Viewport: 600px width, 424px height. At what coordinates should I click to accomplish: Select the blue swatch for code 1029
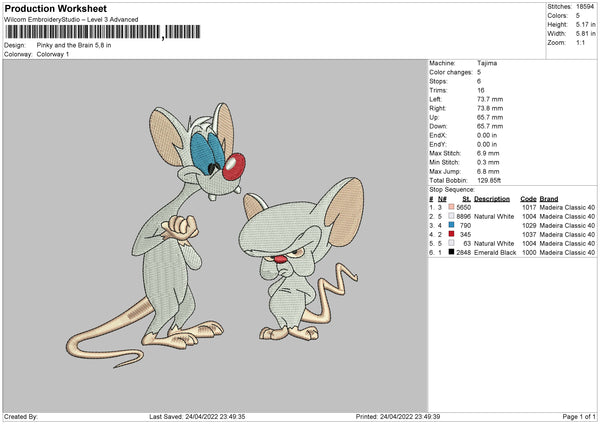coord(452,225)
